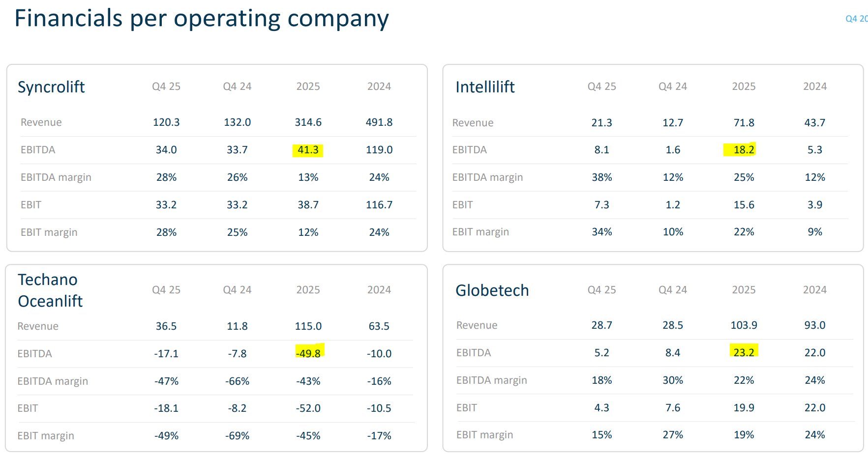868x456 pixels.
Task: Click Syncrolift's 2024 EBIT value 116.7
Action: point(379,205)
